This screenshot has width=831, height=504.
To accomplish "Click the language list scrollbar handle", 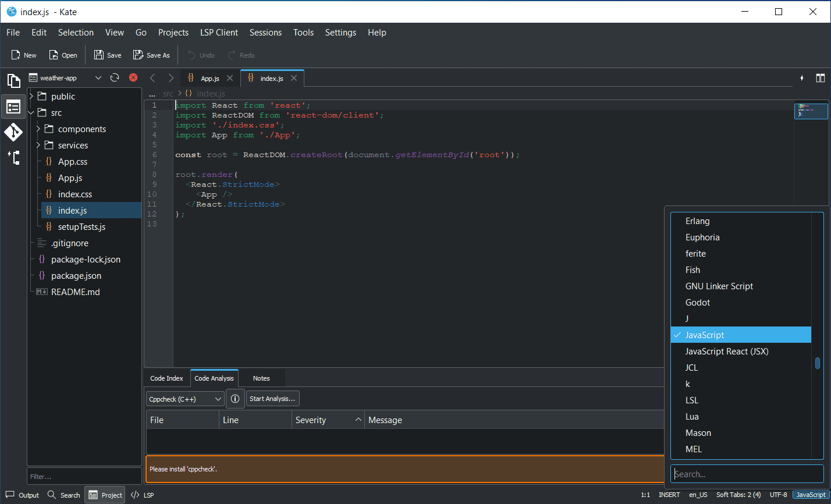I will coord(817,363).
